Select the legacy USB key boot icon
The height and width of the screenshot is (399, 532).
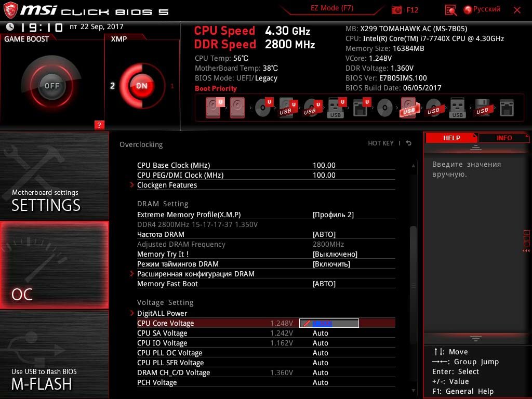[458, 108]
